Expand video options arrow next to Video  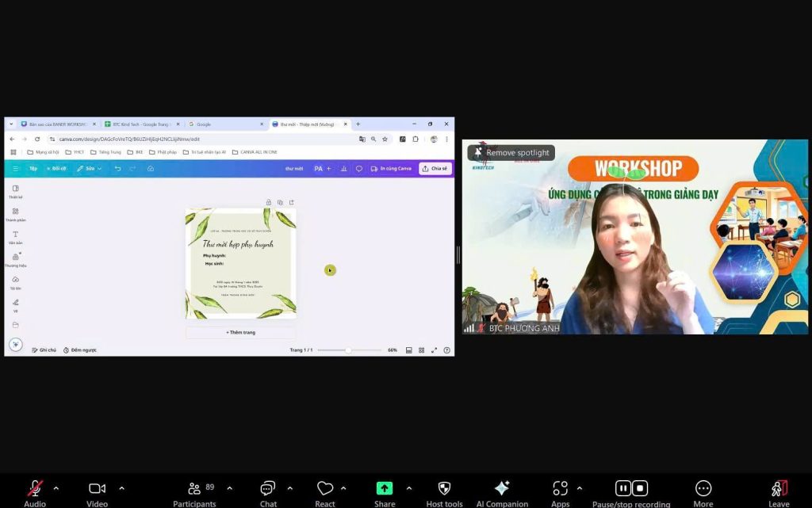coord(121,488)
